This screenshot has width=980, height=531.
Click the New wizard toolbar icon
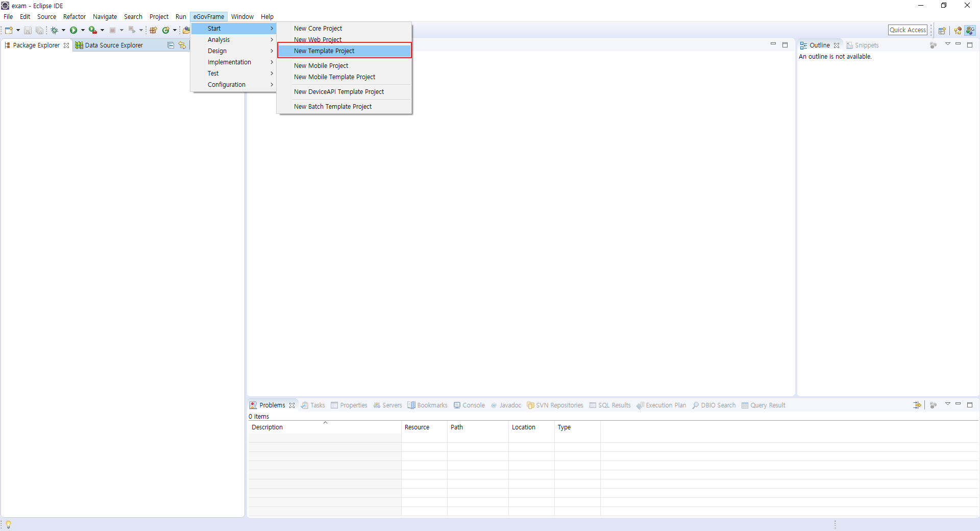pyautogui.click(x=9, y=30)
